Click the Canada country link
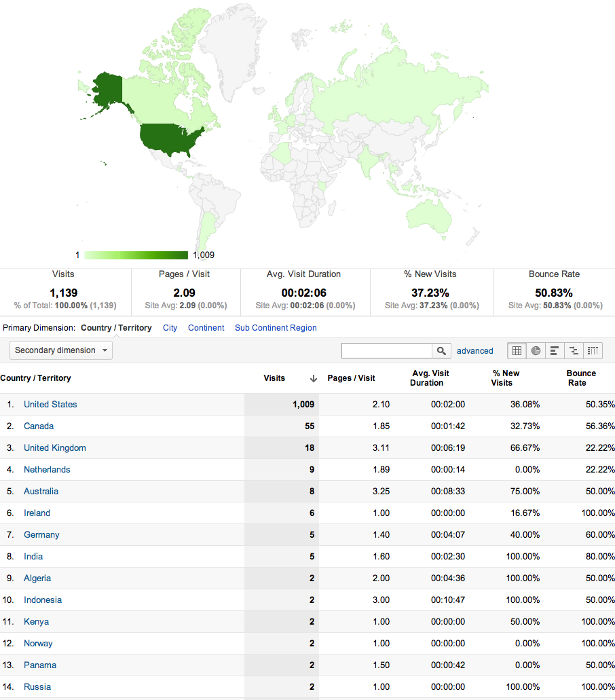615x700 pixels. [x=39, y=426]
